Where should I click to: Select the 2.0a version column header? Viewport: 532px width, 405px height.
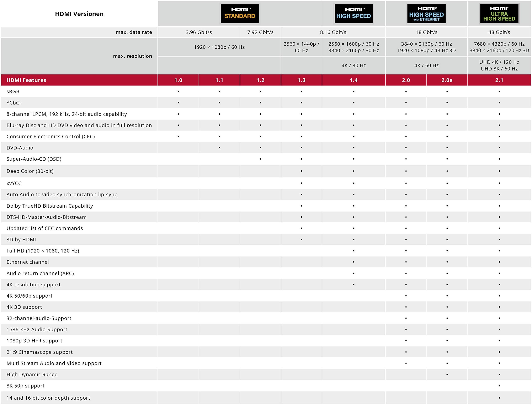tap(447, 80)
